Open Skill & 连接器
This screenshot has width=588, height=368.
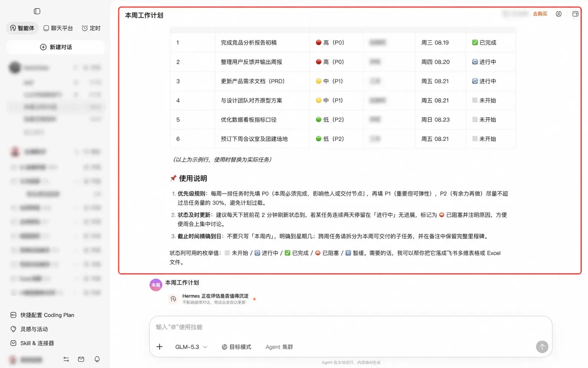[x=32, y=343]
